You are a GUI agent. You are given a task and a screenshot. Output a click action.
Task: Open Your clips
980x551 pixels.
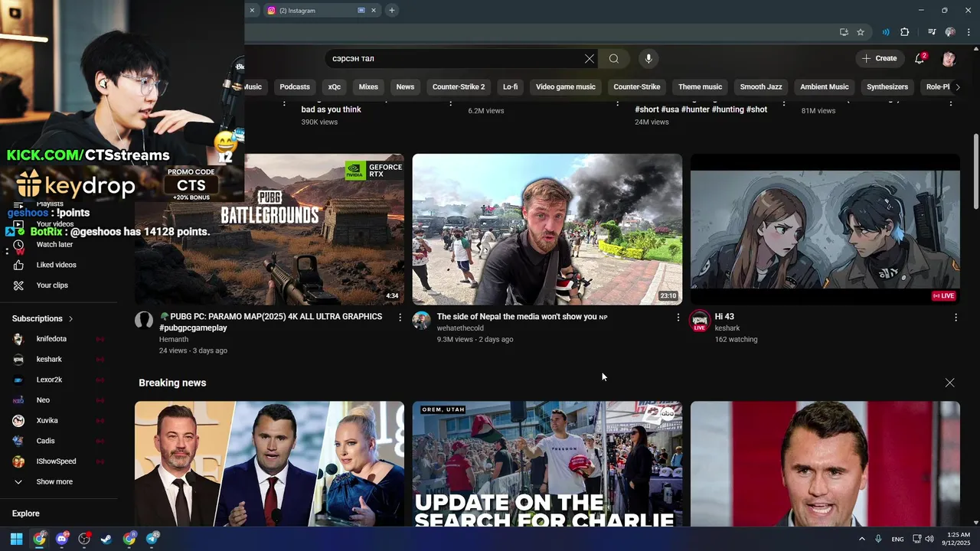click(x=54, y=285)
